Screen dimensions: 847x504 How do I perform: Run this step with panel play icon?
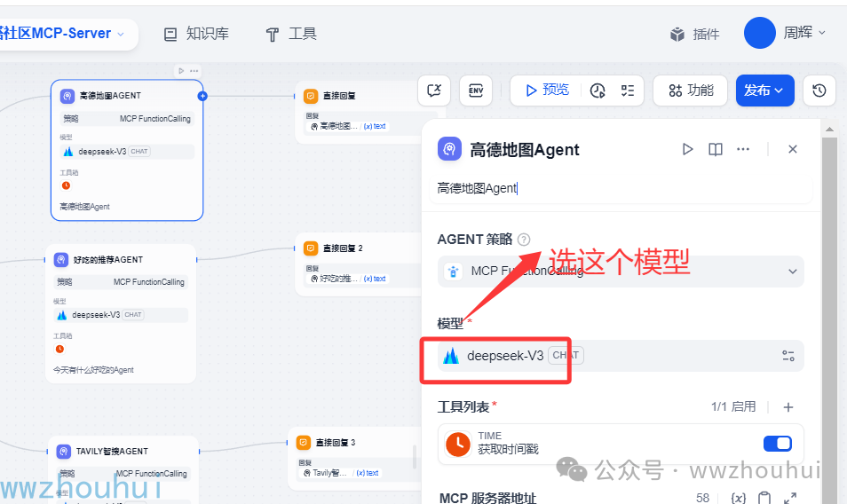[x=687, y=149]
